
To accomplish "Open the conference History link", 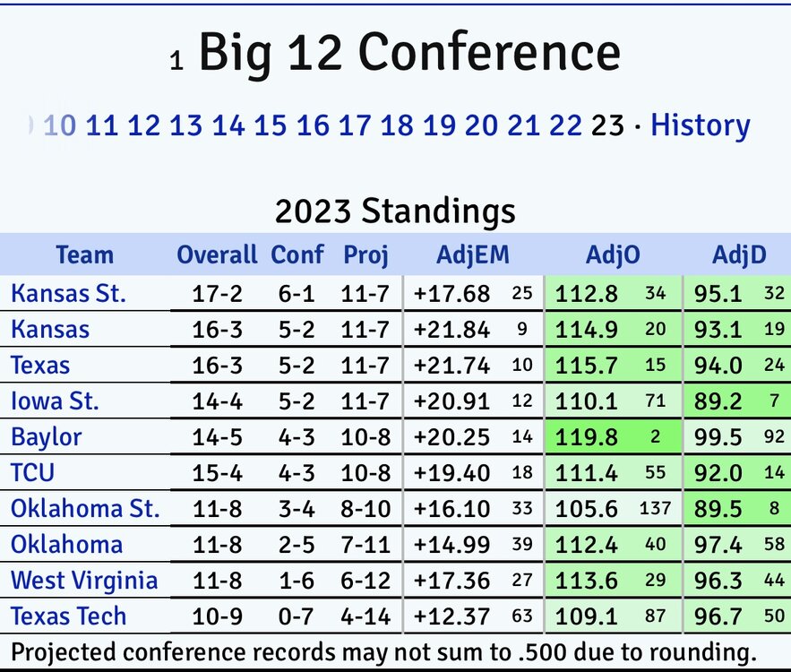I will pyautogui.click(x=700, y=125).
